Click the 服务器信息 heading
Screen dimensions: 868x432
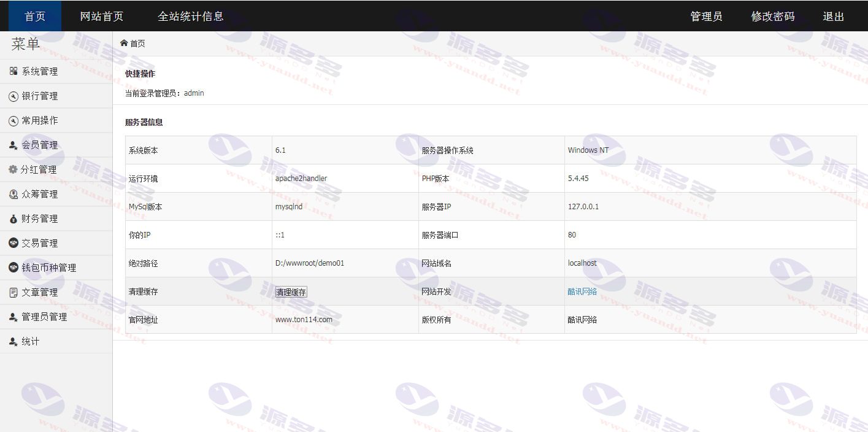point(144,122)
